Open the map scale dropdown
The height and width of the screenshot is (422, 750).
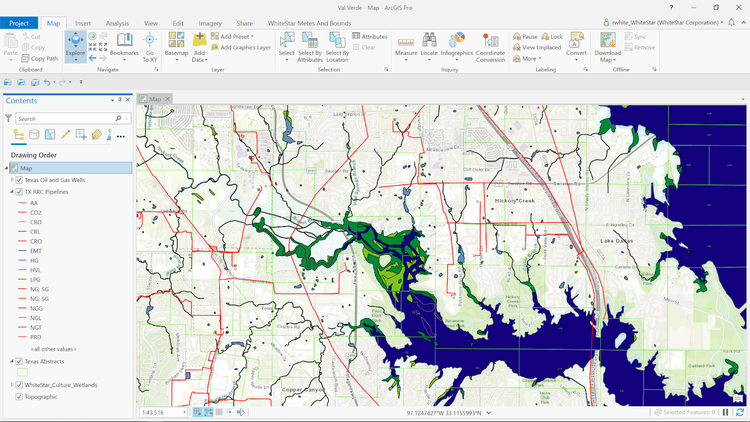click(184, 412)
